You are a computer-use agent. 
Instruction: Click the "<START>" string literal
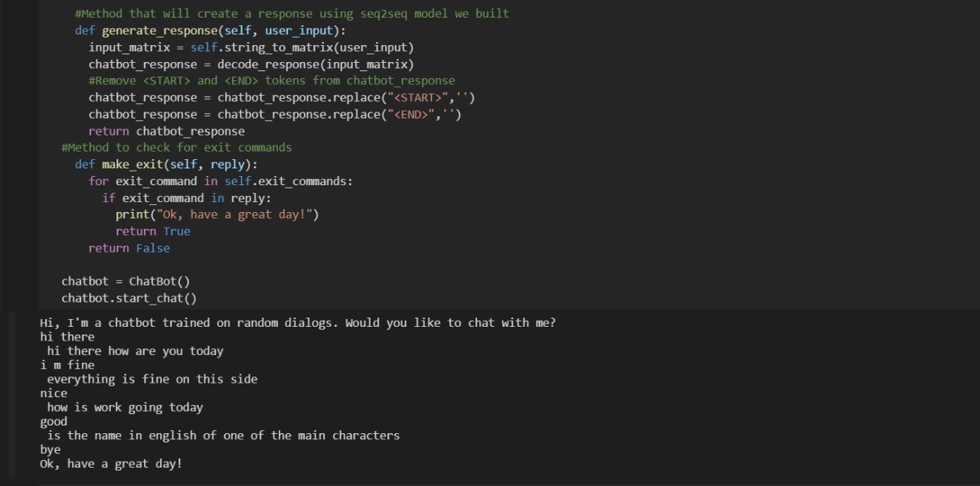(x=418, y=98)
